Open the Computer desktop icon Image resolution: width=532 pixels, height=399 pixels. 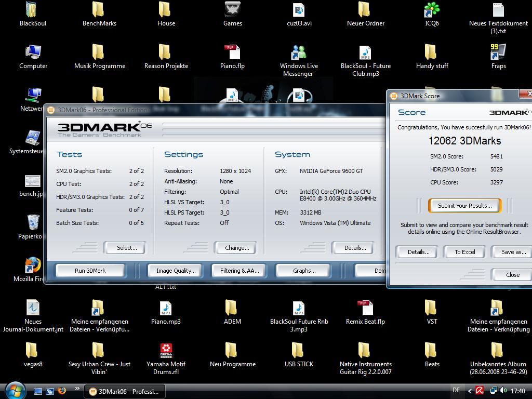tap(33, 56)
